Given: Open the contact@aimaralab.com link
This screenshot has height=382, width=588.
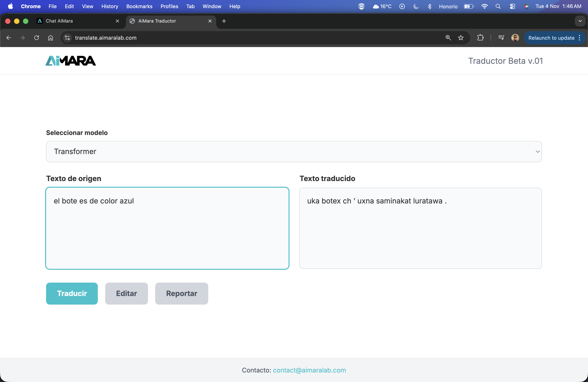Looking at the screenshot, I should [x=309, y=370].
